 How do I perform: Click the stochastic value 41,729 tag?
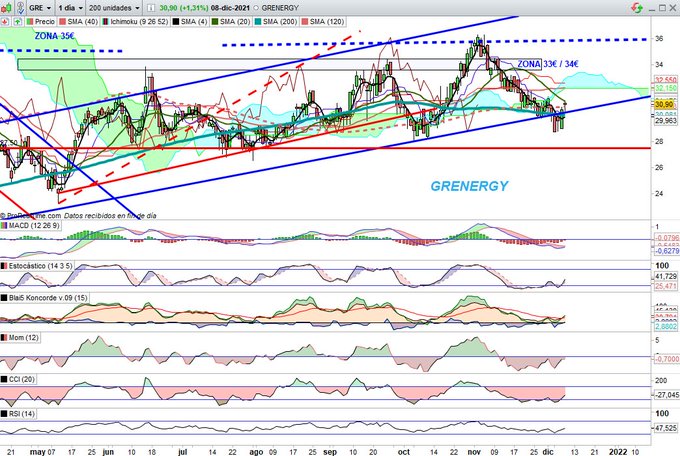click(x=666, y=276)
